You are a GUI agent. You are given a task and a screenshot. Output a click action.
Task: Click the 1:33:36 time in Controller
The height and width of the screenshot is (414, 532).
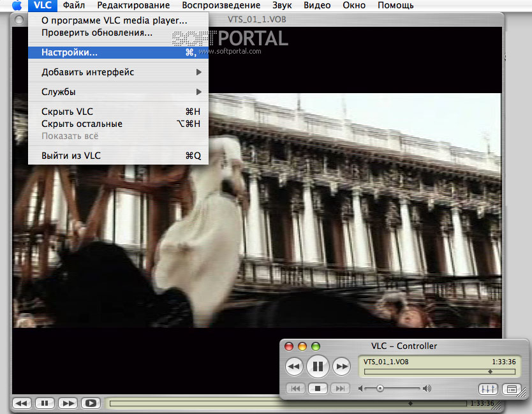point(504,362)
